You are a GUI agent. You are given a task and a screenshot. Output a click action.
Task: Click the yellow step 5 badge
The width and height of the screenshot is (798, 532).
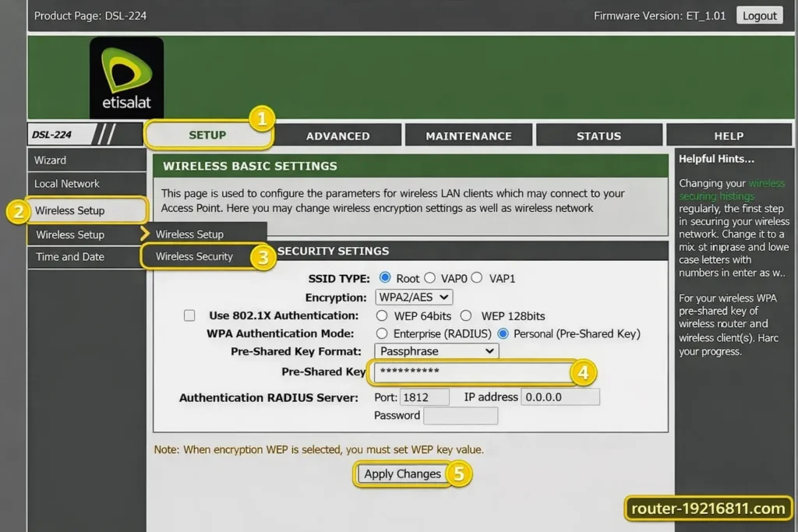tap(460, 474)
